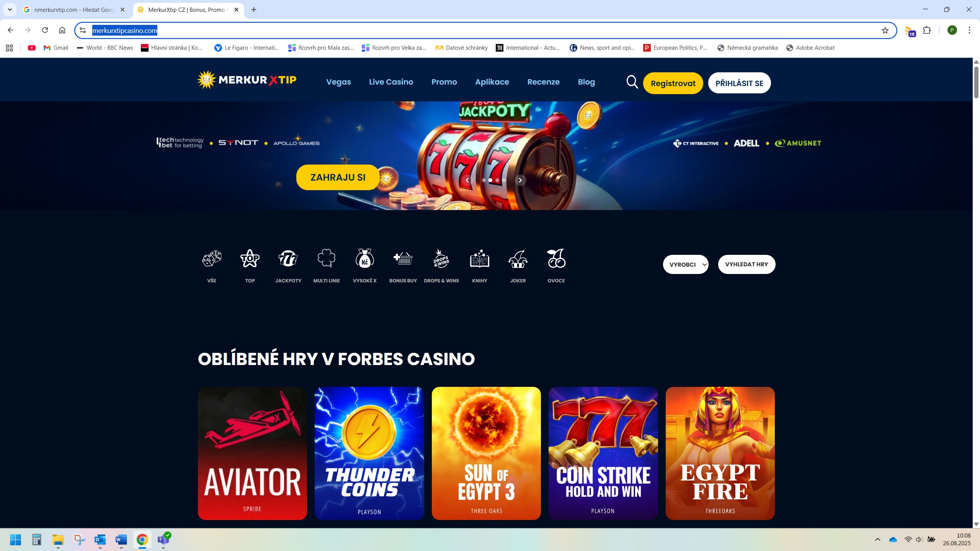Open the BONUS BUY basket icon
The width and height of the screenshot is (980, 551).
pyautogui.click(x=403, y=259)
